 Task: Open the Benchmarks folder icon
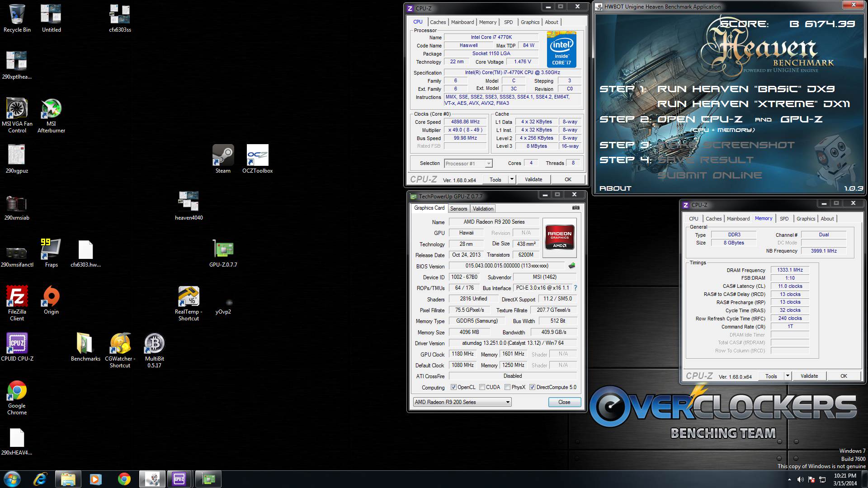pyautogui.click(x=85, y=347)
